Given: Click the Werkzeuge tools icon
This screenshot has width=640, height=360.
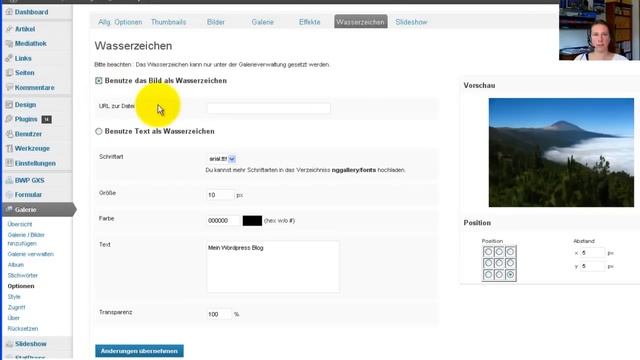Looking at the screenshot, I should click(9, 149).
